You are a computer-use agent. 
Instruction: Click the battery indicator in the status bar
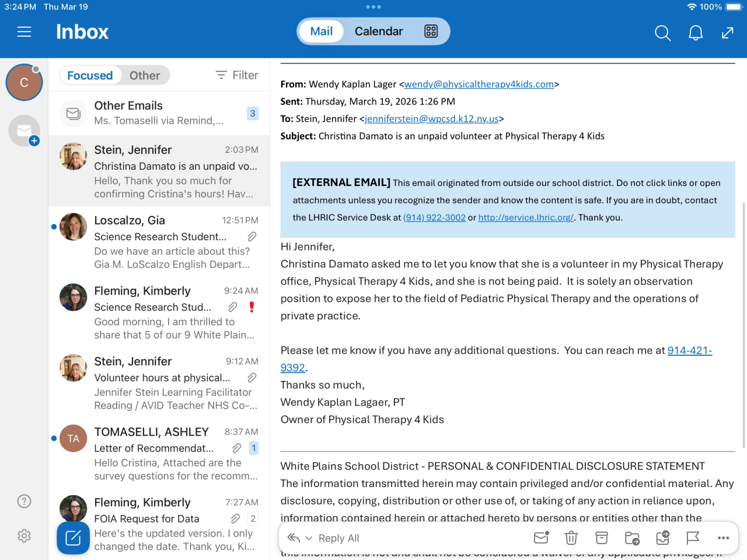(734, 7)
